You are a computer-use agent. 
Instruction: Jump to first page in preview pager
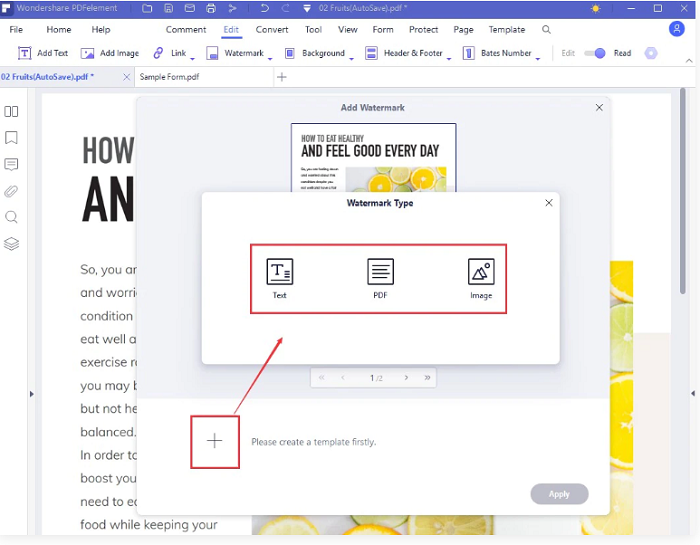(321, 378)
